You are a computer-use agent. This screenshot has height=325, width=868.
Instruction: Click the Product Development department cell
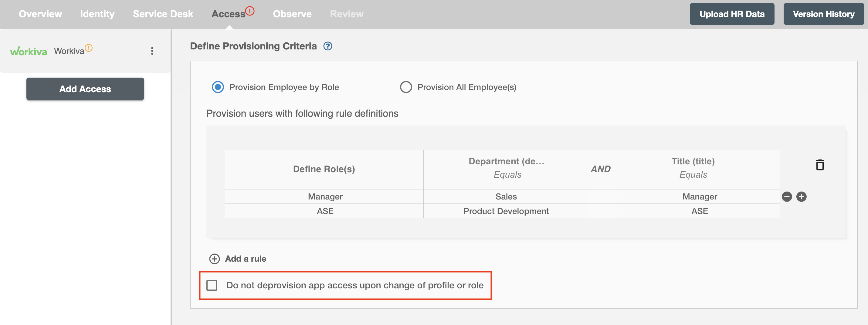click(506, 211)
